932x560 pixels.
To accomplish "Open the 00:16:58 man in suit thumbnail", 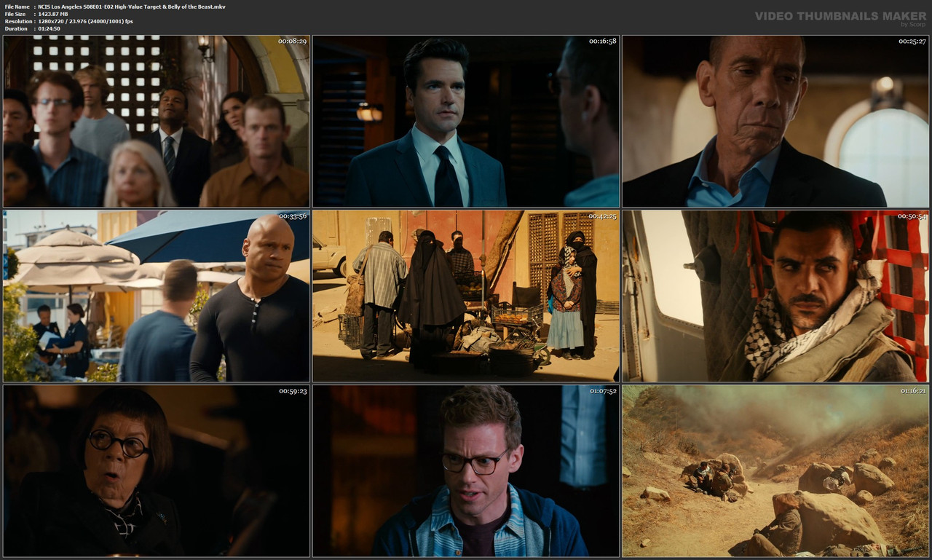I will [465, 121].
